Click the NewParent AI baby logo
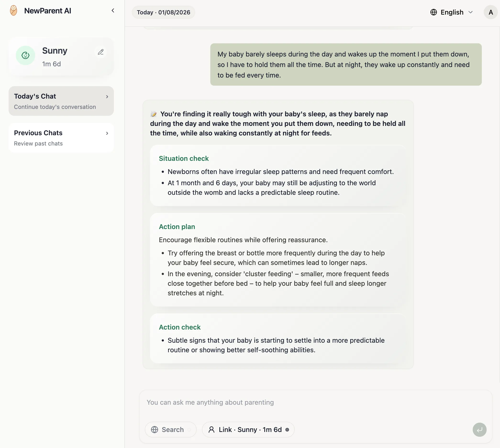This screenshot has width=500, height=448. (14, 11)
